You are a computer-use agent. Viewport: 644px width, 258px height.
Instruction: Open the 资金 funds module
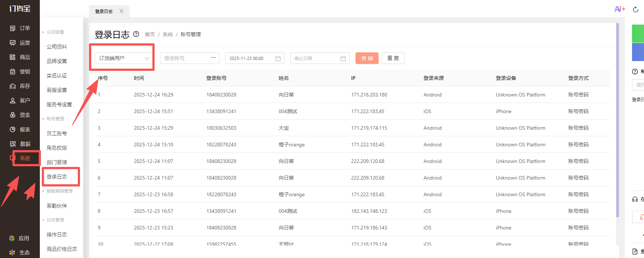point(20,115)
